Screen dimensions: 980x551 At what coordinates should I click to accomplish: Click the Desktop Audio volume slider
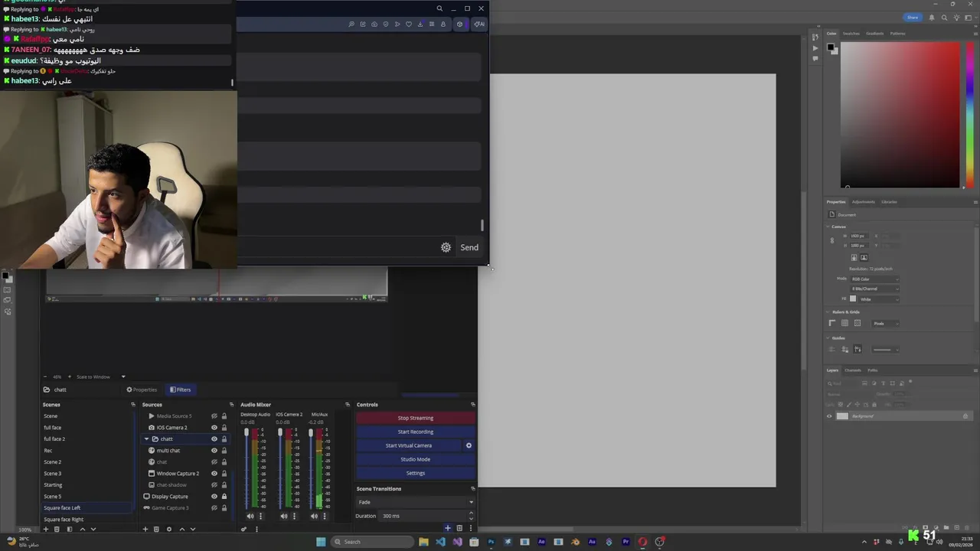click(247, 468)
